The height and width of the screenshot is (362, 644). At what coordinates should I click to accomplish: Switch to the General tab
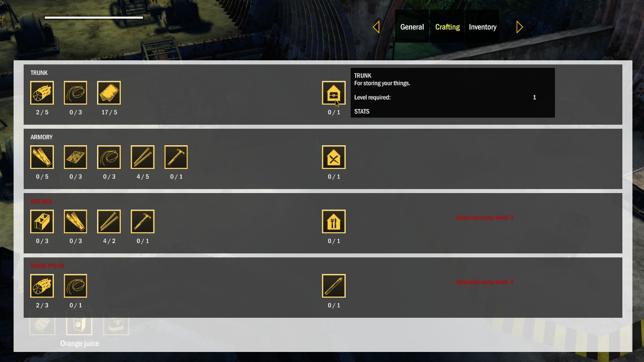coord(412,27)
